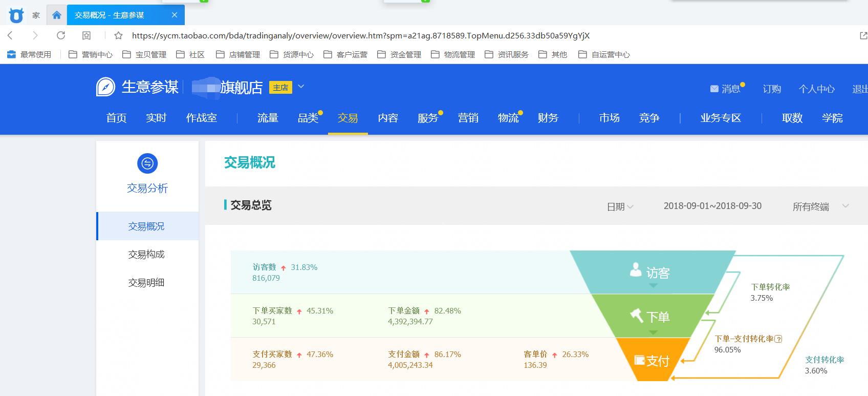Image resolution: width=868 pixels, height=396 pixels.
Task: Open the 货源中心 bookmark folder
Action: pyautogui.click(x=292, y=54)
